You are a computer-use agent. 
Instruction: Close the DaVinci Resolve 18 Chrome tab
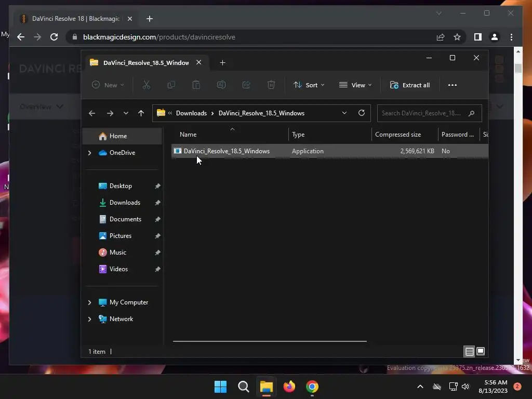(129, 19)
